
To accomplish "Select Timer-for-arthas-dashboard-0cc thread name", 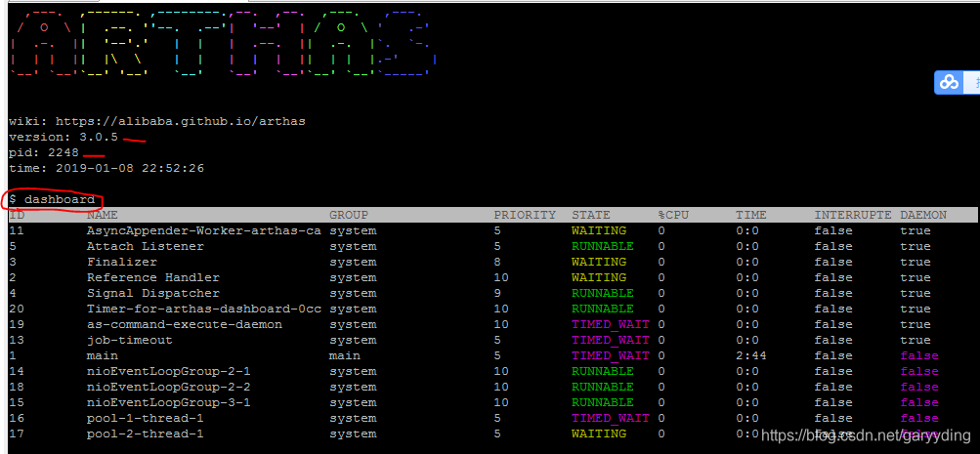I will tap(204, 310).
